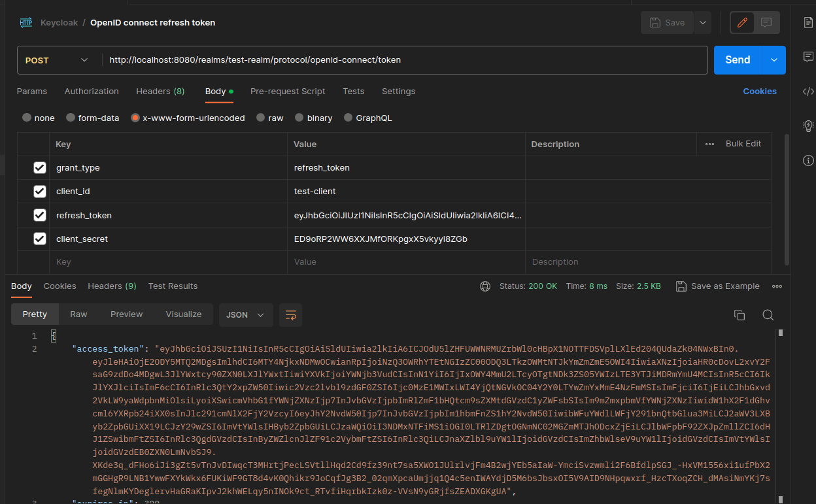Click the 'test-client' value cell
Screen dimensions: 816x504
[x=406, y=192]
